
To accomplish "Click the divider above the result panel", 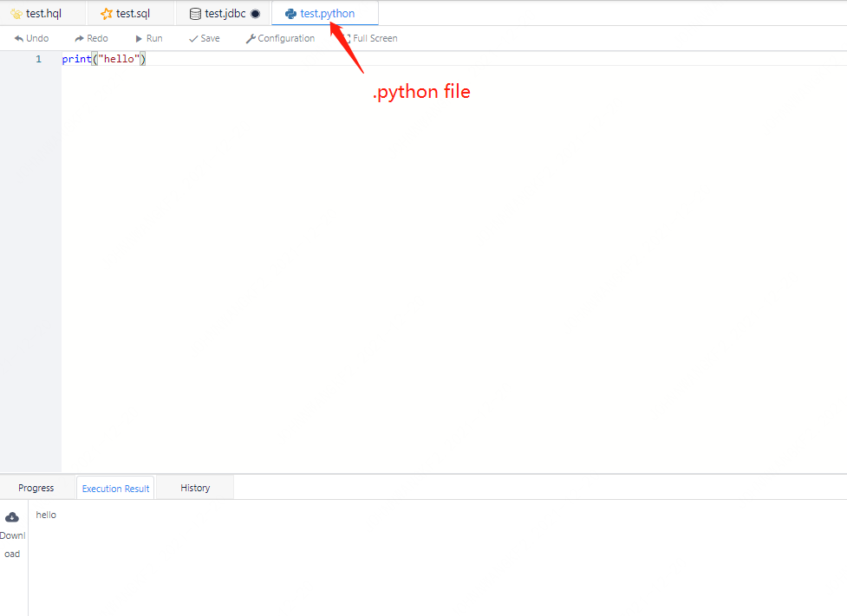I will tap(423, 474).
